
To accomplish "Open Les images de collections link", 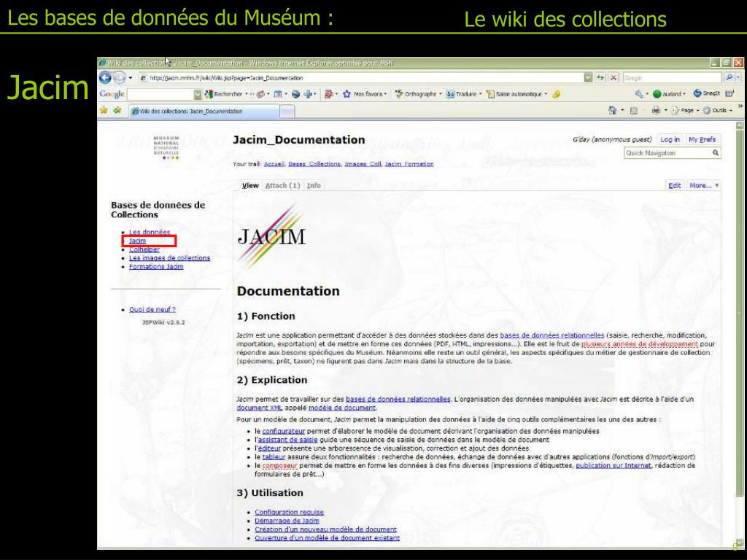I will 169,257.
